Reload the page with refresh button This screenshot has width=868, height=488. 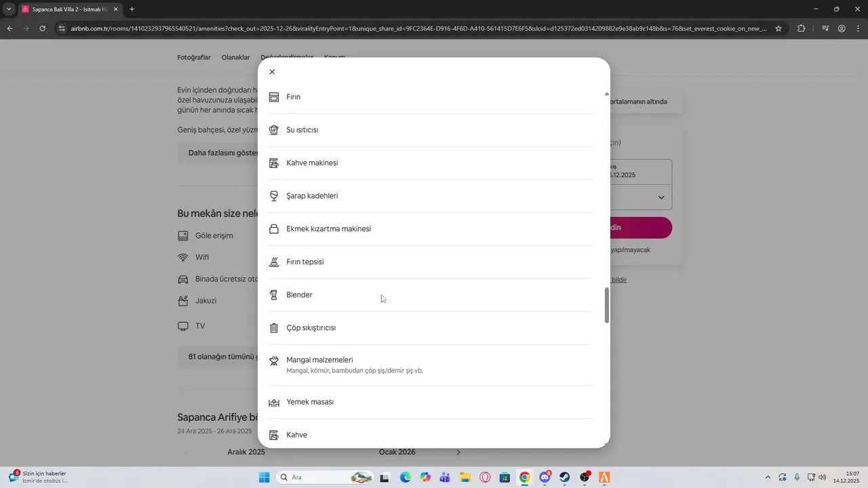click(43, 28)
